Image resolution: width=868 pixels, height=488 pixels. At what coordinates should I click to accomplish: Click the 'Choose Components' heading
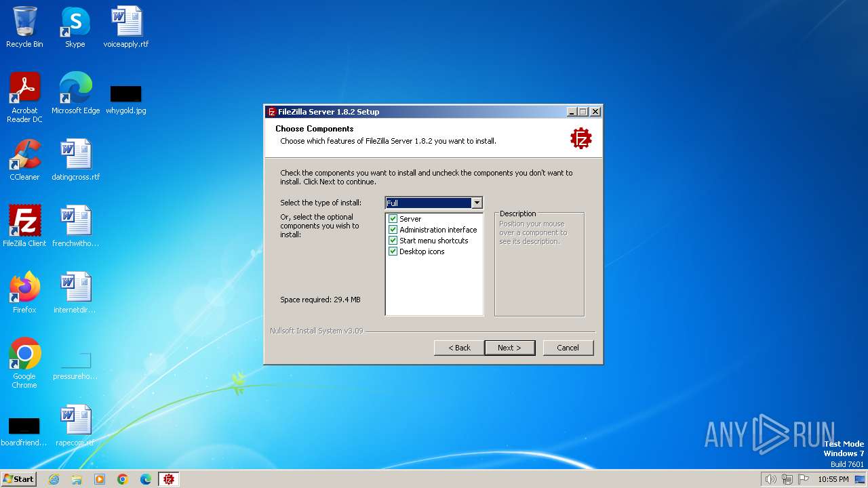[x=315, y=129]
